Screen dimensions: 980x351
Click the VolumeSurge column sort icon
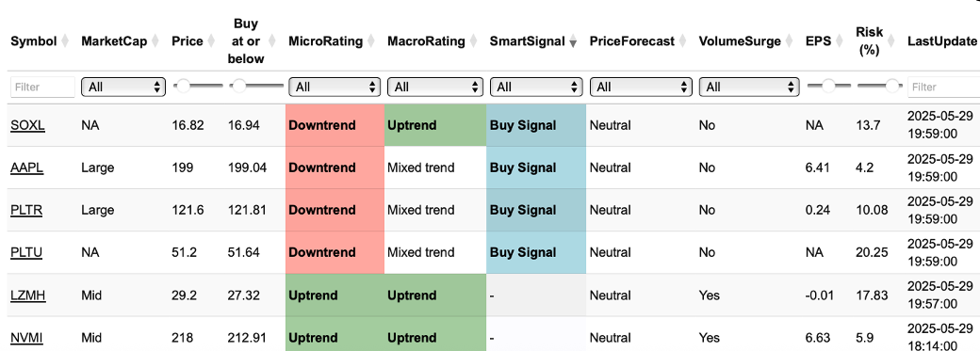click(x=790, y=41)
